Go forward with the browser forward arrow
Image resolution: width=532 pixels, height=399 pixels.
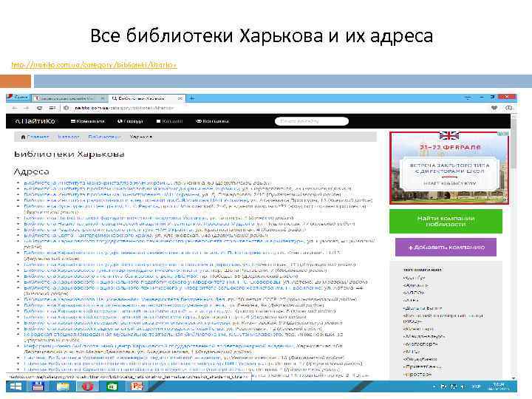pos(26,108)
